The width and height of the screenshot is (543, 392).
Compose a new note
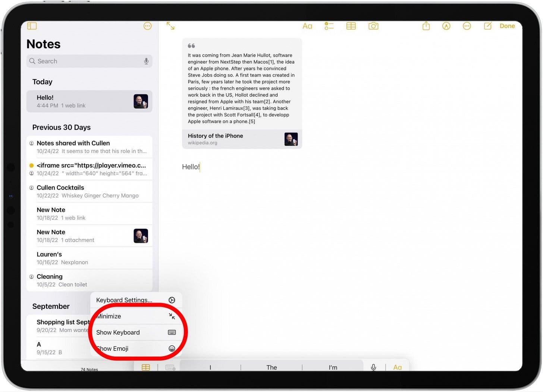coord(488,26)
